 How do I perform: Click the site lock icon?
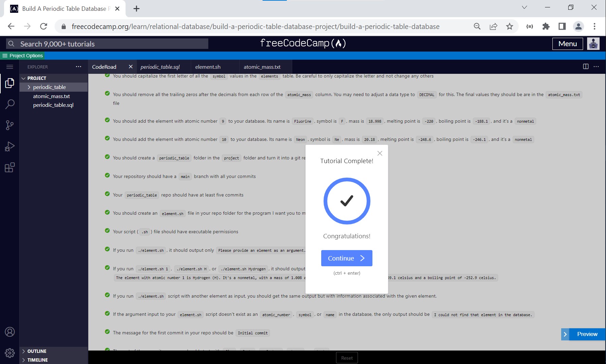[63, 27]
